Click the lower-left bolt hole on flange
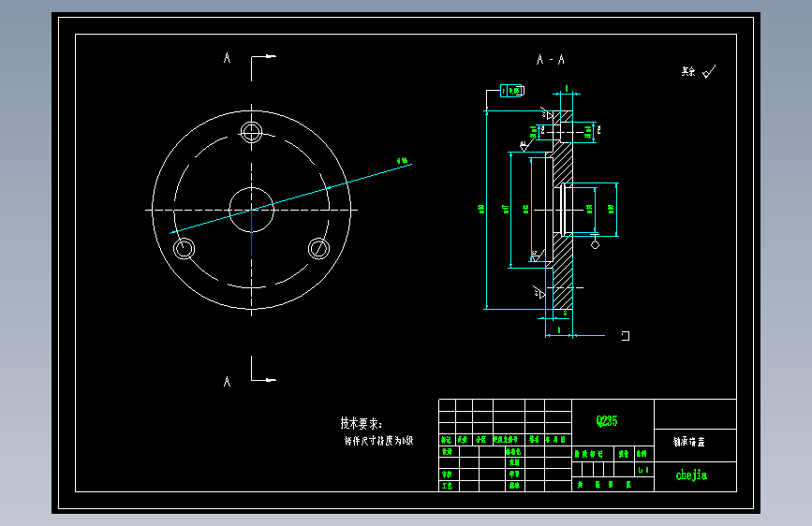Image resolution: width=812 pixels, height=526 pixels. pos(184,249)
